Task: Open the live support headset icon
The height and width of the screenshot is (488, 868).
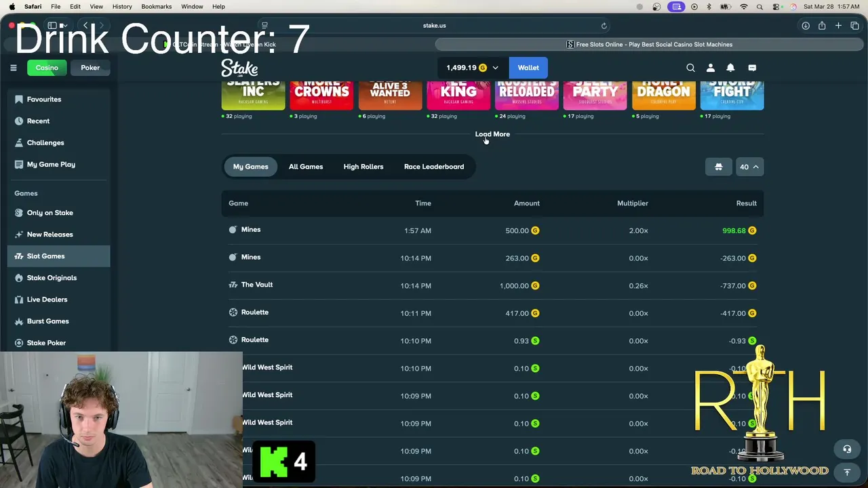Action: [x=847, y=449]
